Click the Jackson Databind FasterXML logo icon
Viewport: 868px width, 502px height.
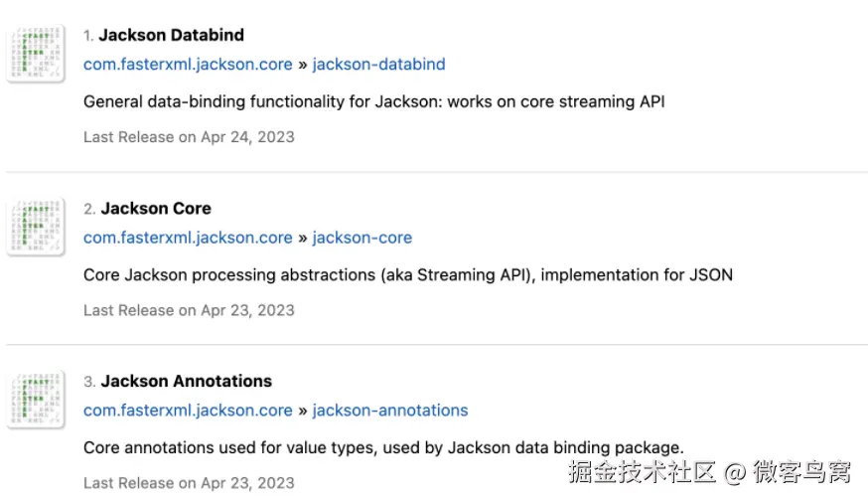[x=37, y=55]
